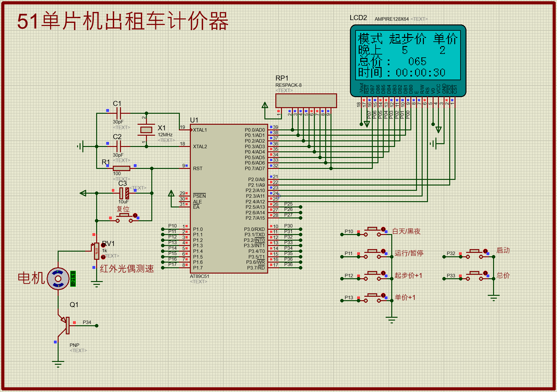Click the 12MHz crystal value
Image resolution: width=557 pixels, height=392 pixels.
pyautogui.click(x=165, y=134)
